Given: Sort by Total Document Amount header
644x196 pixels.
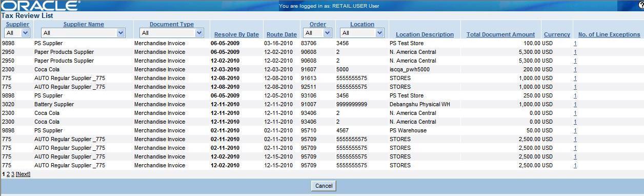Looking at the screenshot, I should point(500,34).
